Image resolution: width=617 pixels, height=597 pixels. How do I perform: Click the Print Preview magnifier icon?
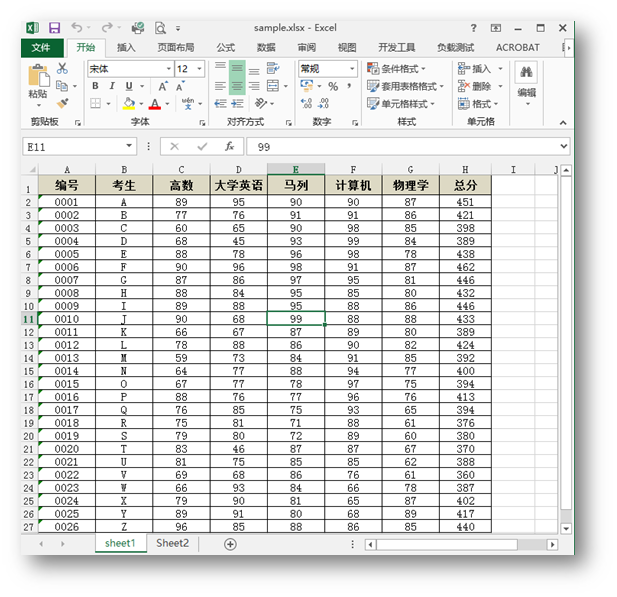[160, 28]
